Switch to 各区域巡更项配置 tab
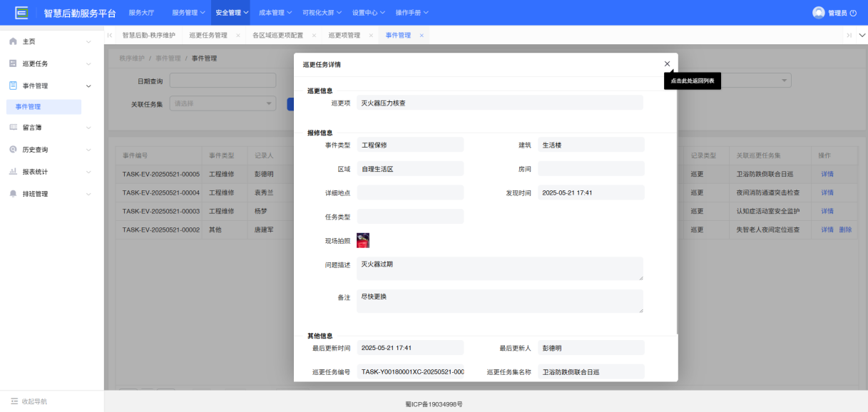Image resolution: width=868 pixels, height=412 pixels. pyautogui.click(x=277, y=35)
